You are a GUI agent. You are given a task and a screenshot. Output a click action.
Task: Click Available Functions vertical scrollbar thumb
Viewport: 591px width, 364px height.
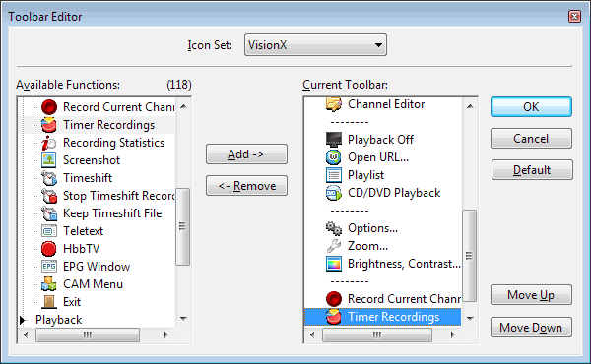pos(183,226)
